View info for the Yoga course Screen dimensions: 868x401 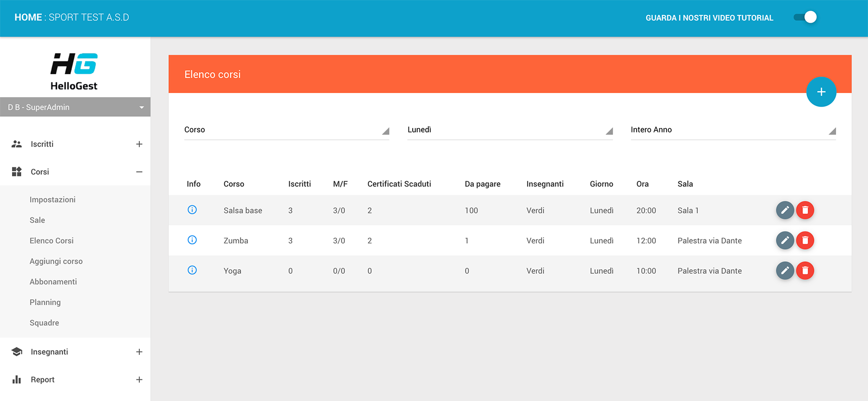pos(192,270)
